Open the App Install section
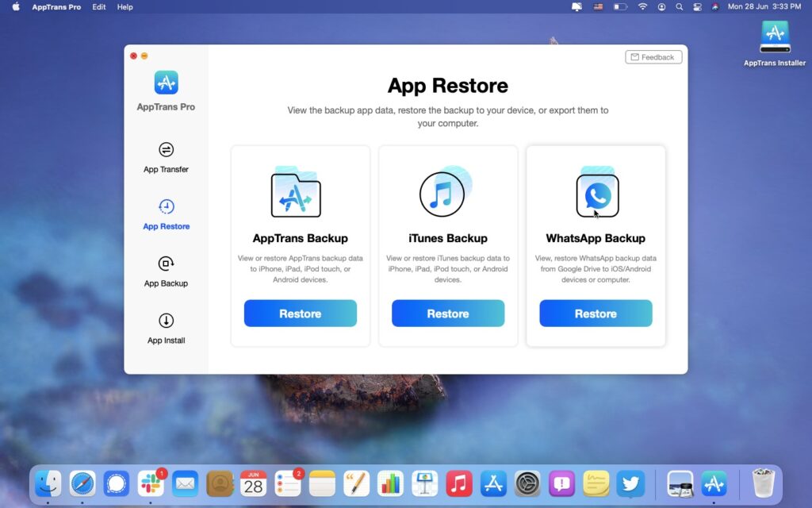The height and width of the screenshot is (508, 812). [166, 329]
